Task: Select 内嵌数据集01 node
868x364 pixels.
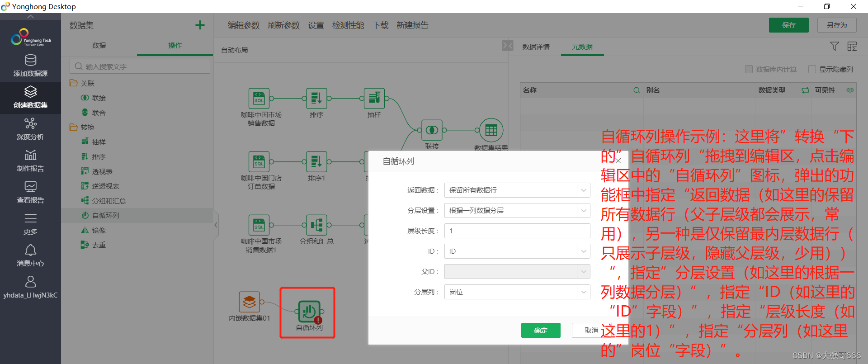Action: 250,302
